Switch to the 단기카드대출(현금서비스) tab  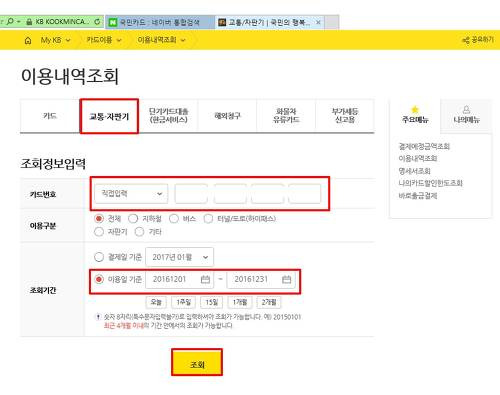tap(168, 116)
